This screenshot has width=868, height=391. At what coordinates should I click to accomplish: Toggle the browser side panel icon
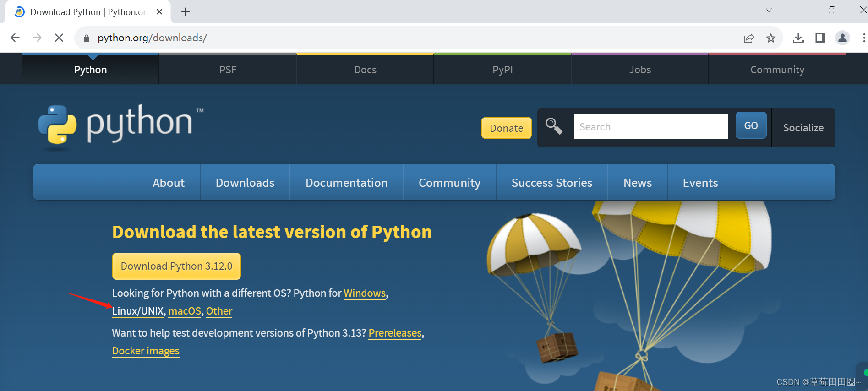pos(820,38)
